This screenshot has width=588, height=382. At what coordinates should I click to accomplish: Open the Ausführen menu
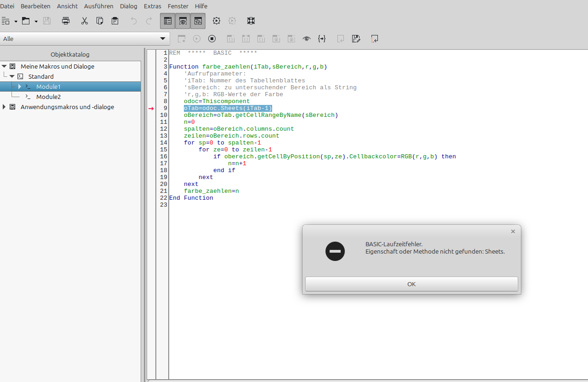tap(98, 6)
